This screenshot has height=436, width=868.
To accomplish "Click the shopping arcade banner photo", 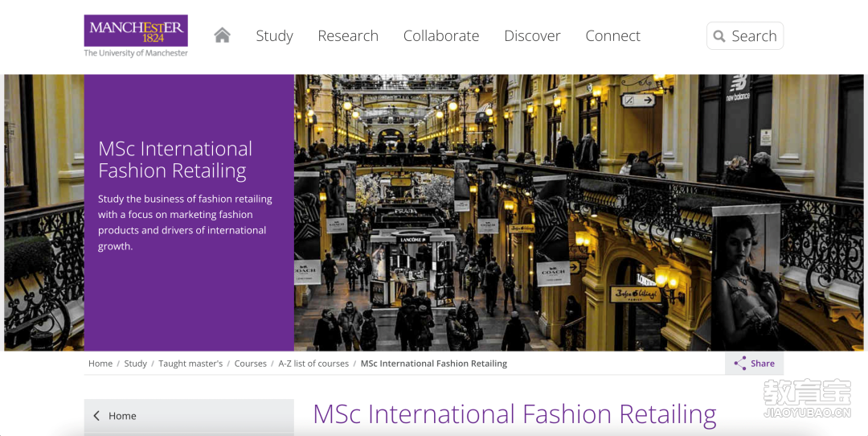I will (579, 212).
